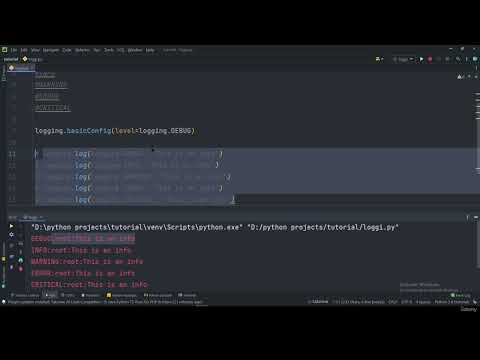Image resolution: width=480 pixels, height=360 pixels.
Task: Open the Refactor menu
Action: [82, 50]
